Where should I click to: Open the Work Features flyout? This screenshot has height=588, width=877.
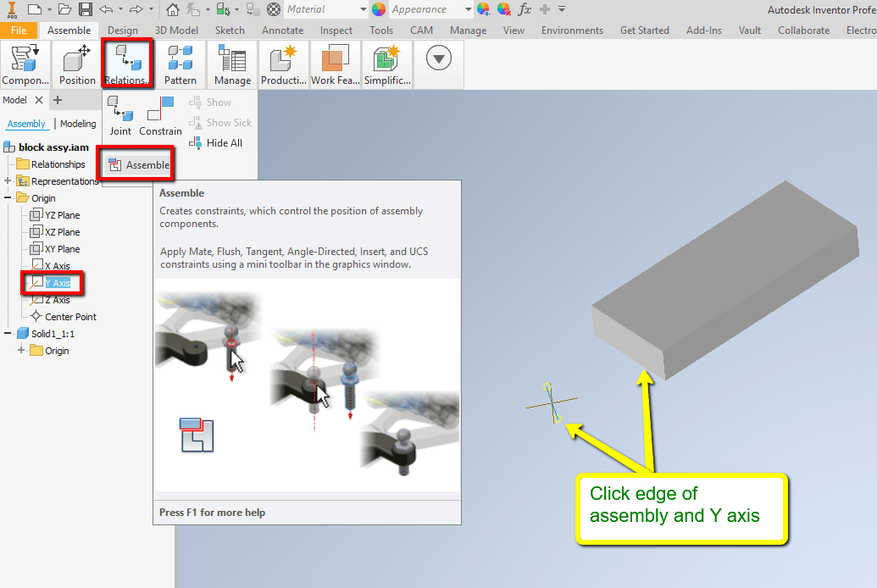336,64
